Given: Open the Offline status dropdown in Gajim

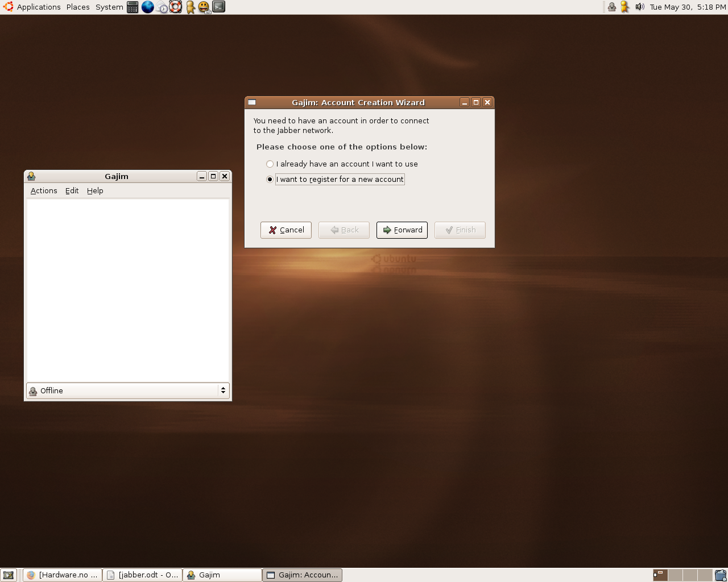Looking at the screenshot, I should [128, 390].
